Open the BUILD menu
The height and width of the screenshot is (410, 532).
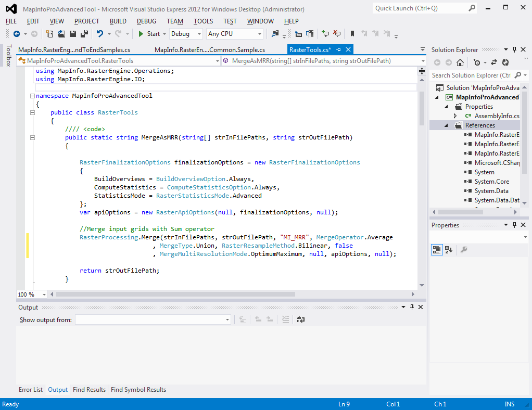(118, 21)
